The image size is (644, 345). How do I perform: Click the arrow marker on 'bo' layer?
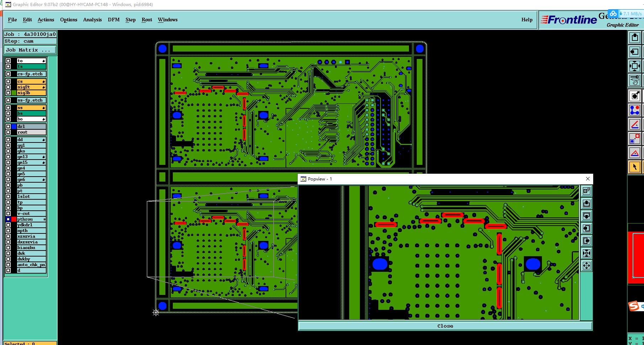tap(44, 119)
